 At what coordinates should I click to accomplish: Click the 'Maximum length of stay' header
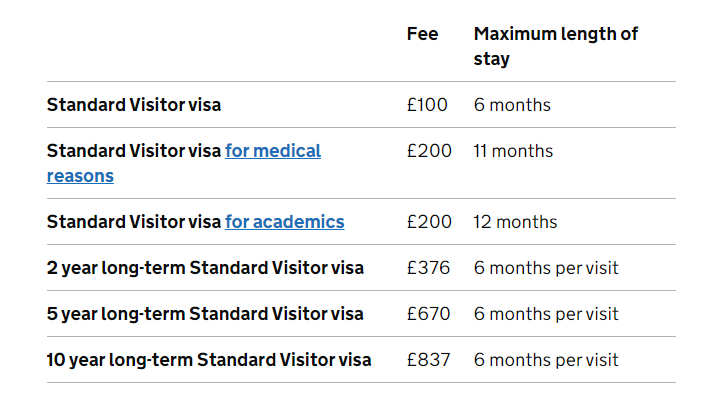coord(555,46)
